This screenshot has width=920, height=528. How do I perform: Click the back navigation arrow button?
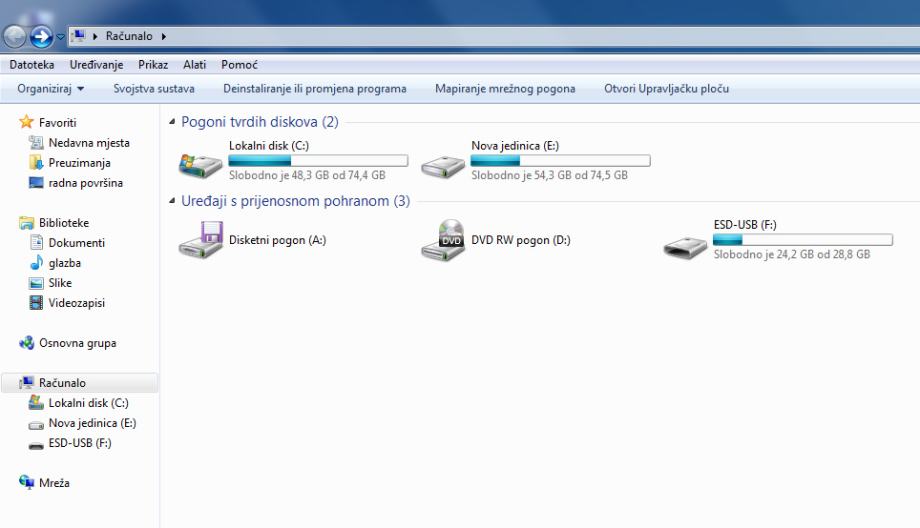[15, 36]
